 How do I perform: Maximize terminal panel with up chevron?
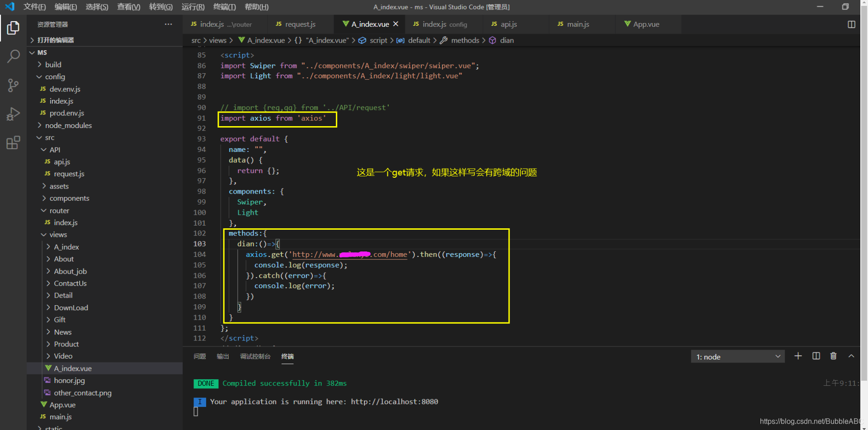coord(851,356)
